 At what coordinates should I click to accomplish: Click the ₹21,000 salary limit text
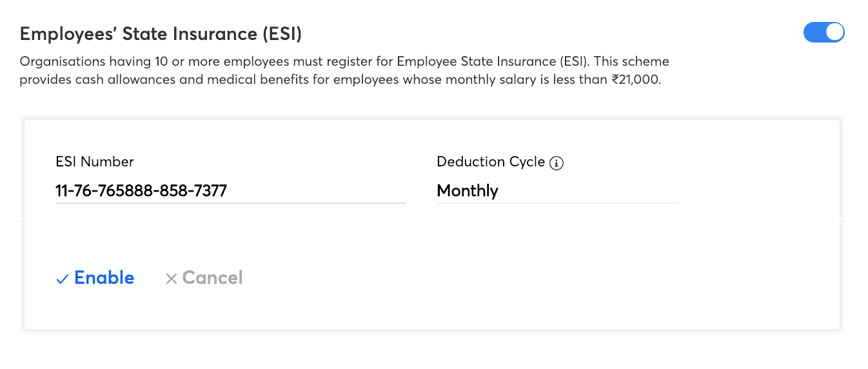pos(635,81)
